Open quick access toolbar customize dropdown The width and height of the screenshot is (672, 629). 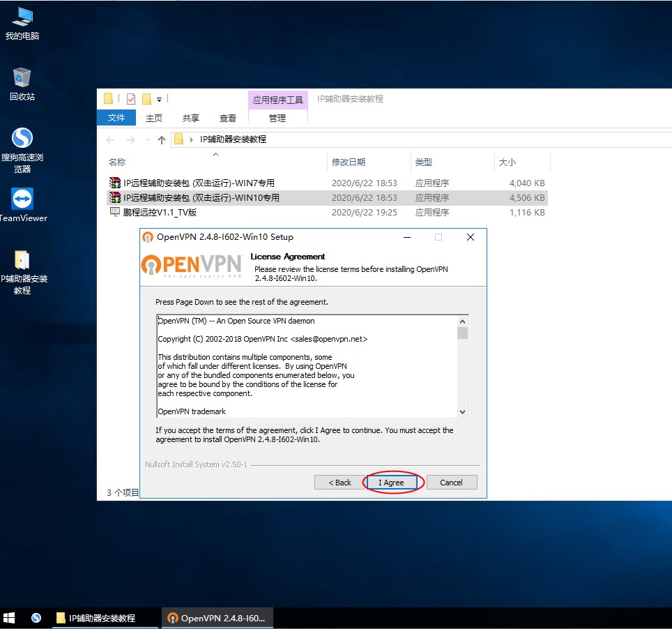pos(159,100)
